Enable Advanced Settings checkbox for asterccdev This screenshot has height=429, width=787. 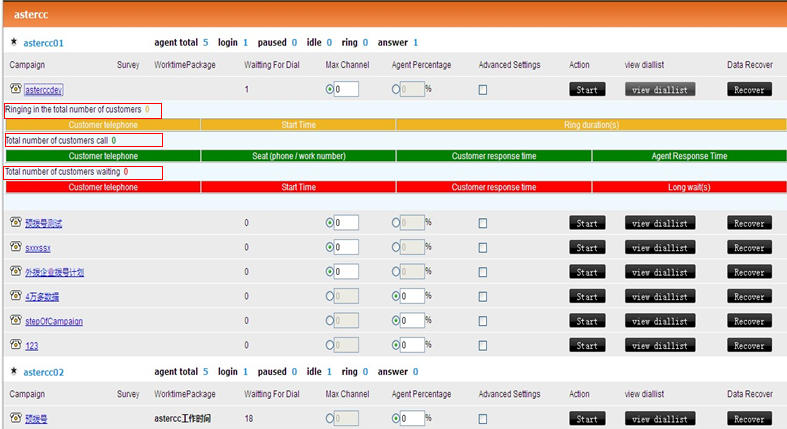click(x=483, y=90)
